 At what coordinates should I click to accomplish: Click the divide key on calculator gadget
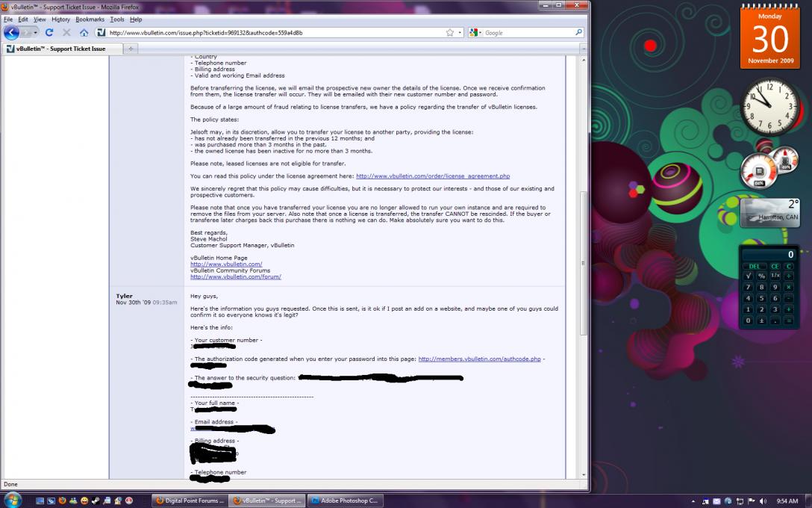pyautogui.click(x=789, y=276)
